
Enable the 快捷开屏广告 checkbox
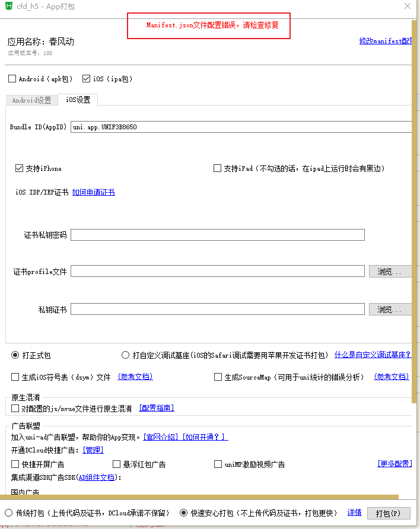click(15, 464)
